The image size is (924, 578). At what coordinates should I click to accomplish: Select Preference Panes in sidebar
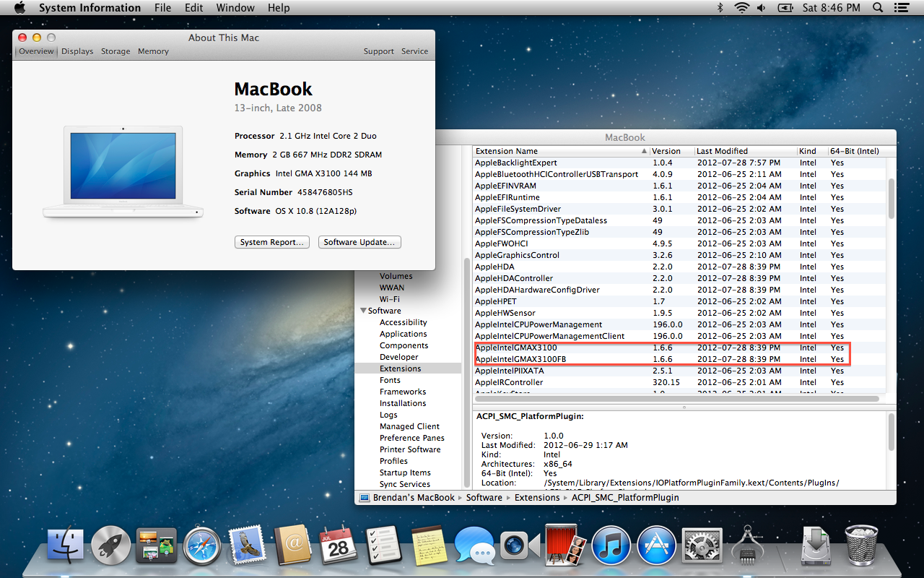point(411,438)
